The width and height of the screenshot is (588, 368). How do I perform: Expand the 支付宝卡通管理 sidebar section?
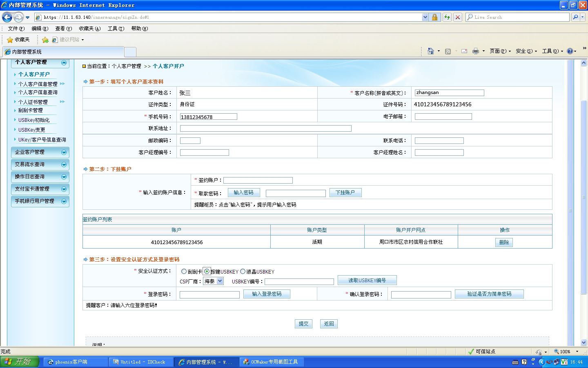pyautogui.click(x=64, y=189)
